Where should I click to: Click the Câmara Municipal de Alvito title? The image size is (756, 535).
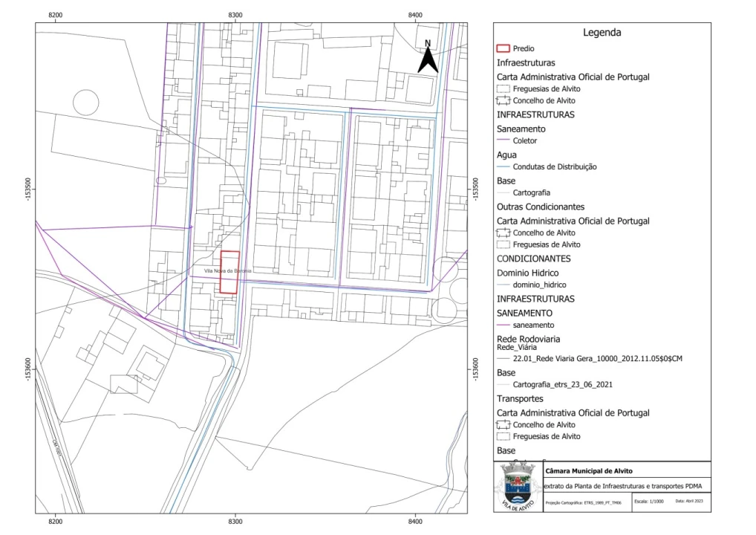click(589, 471)
